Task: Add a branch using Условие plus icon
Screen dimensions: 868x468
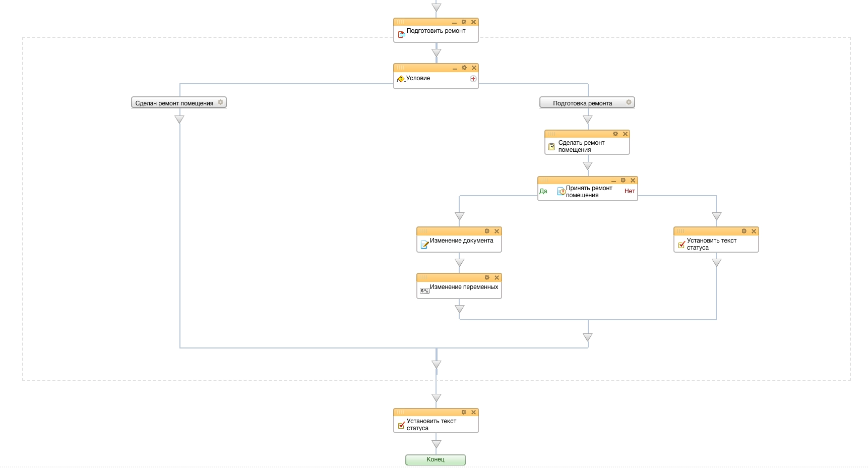Action: [473, 79]
